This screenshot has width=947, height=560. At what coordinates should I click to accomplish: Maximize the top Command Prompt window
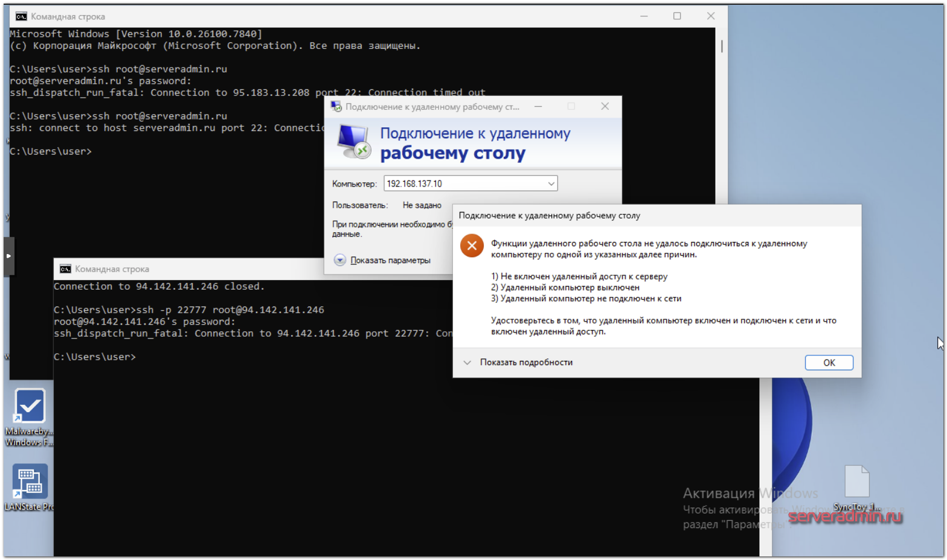point(677,16)
